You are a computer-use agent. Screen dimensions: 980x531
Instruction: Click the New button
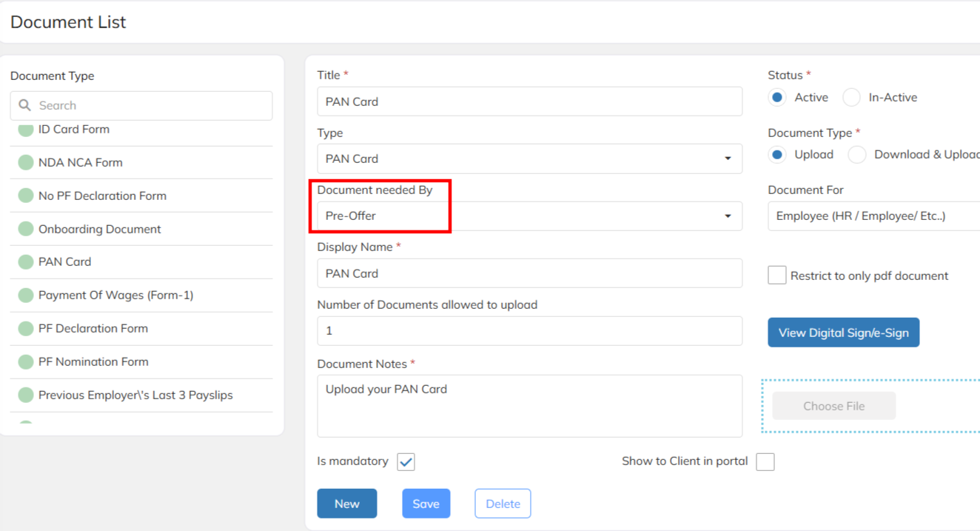click(x=347, y=504)
